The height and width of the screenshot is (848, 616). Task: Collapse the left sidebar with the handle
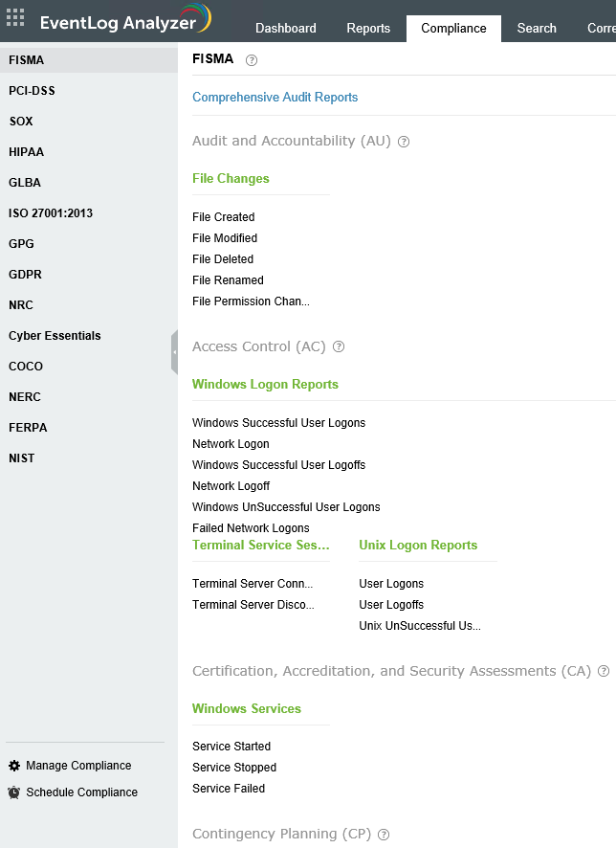[x=174, y=352]
